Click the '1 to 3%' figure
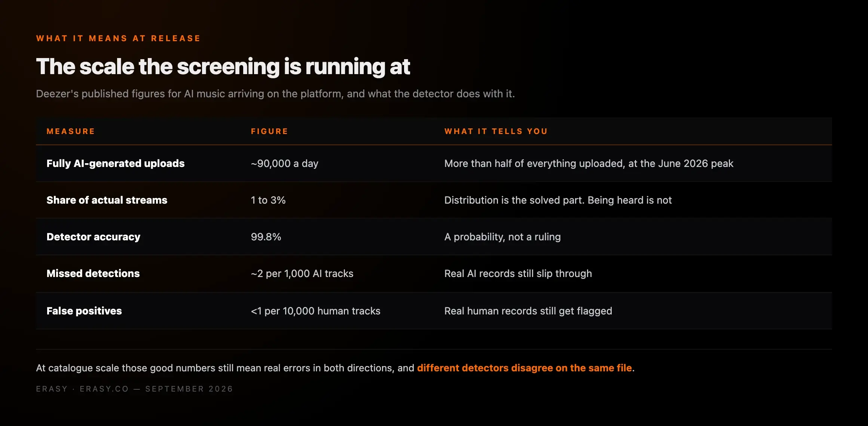868x426 pixels. [268, 200]
